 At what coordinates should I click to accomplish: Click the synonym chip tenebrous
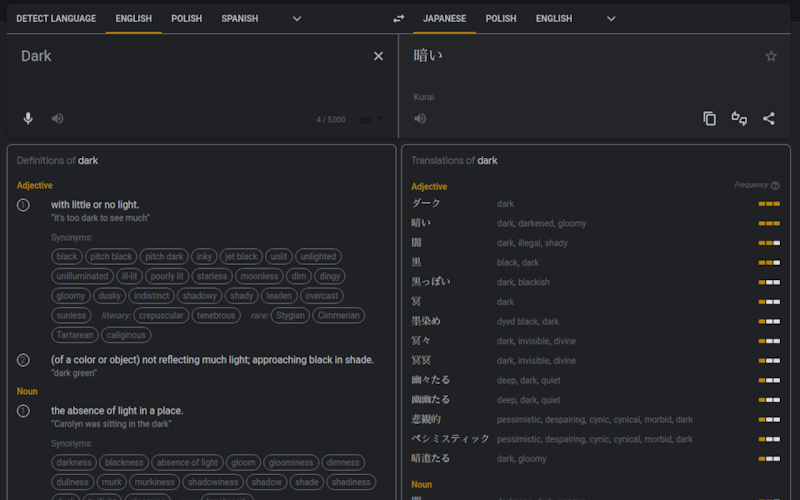click(216, 315)
